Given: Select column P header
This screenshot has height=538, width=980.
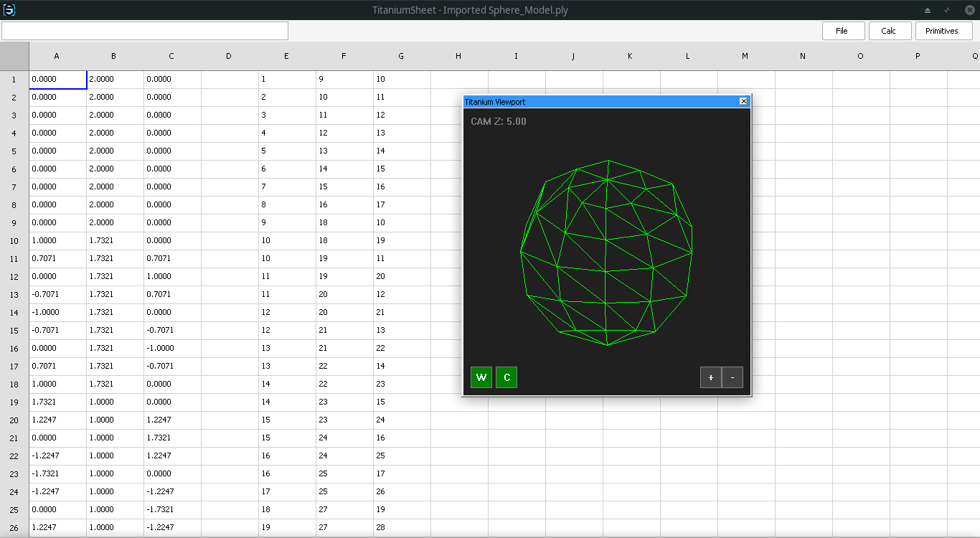Looking at the screenshot, I should click(918, 56).
